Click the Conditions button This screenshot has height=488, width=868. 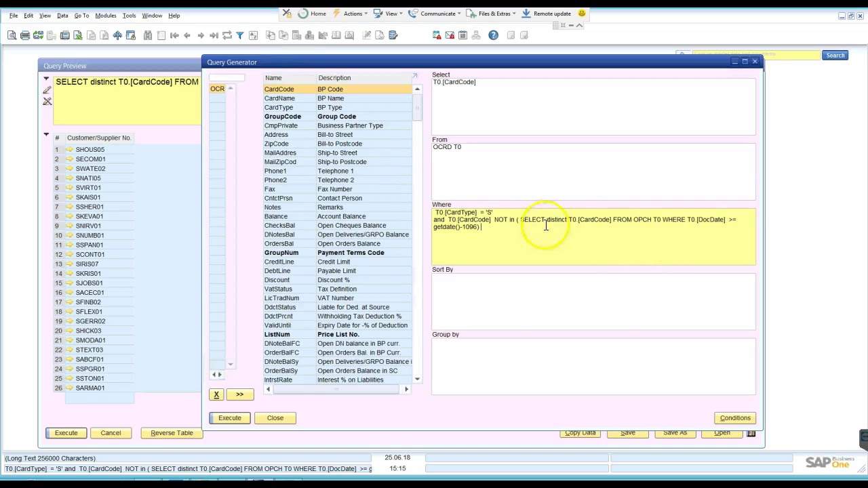(x=735, y=418)
